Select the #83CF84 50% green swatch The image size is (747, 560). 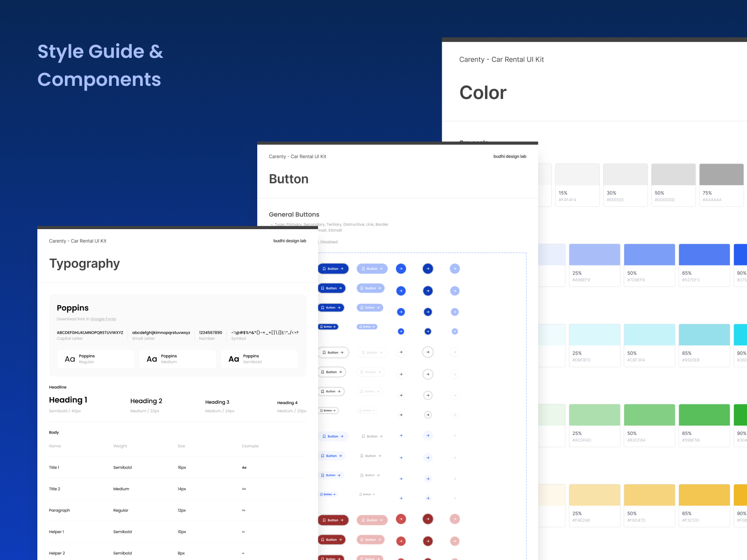[x=649, y=426]
